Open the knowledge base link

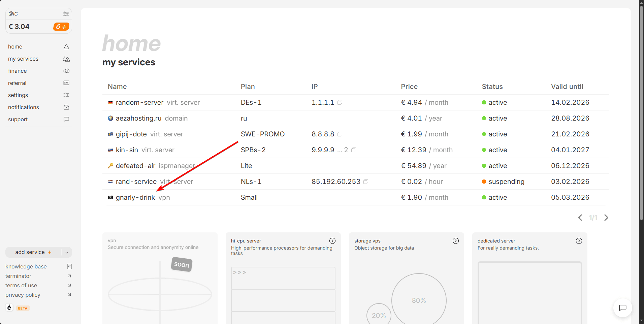click(x=26, y=266)
